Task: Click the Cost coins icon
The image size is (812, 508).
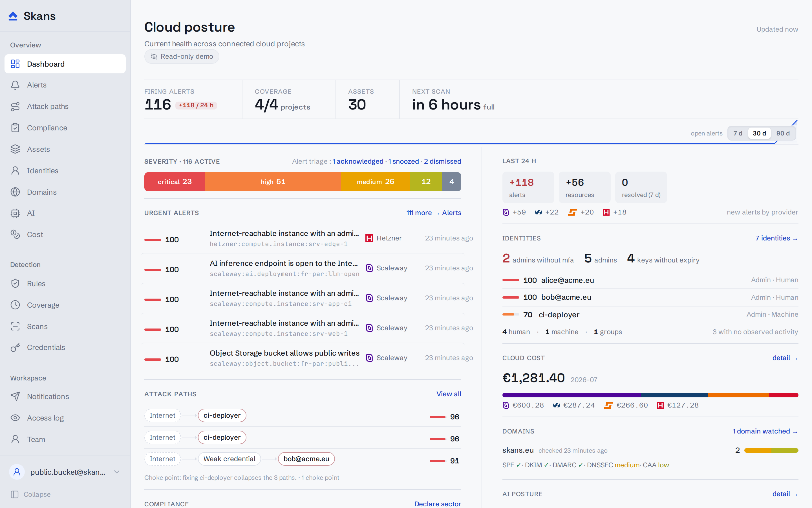Action: tap(15, 235)
